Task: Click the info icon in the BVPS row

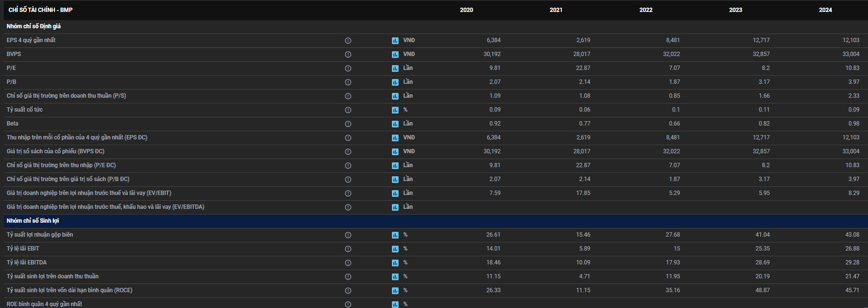Action: [348, 55]
